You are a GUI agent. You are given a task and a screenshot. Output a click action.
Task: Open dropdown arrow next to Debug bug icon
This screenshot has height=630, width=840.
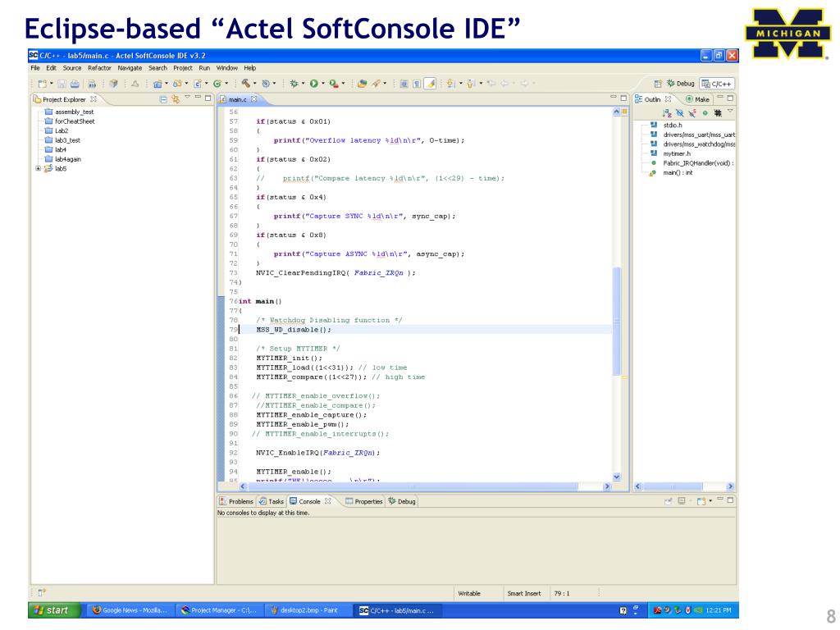[x=303, y=83]
